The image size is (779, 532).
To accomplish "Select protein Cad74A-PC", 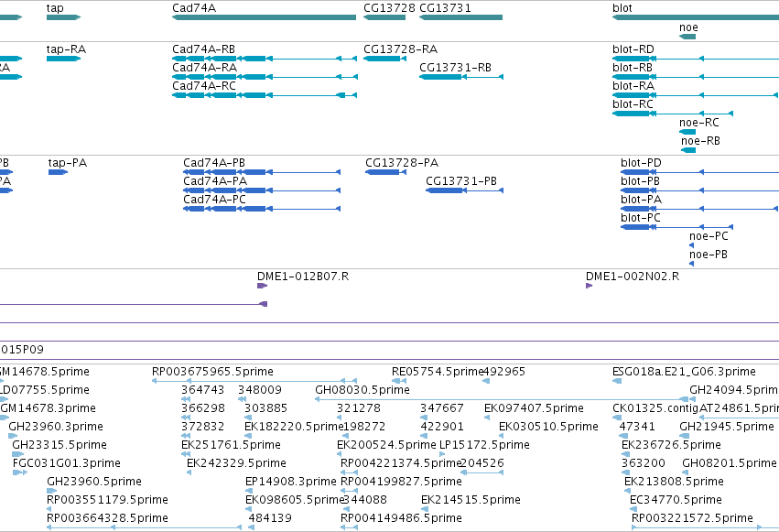I will click(x=214, y=200).
